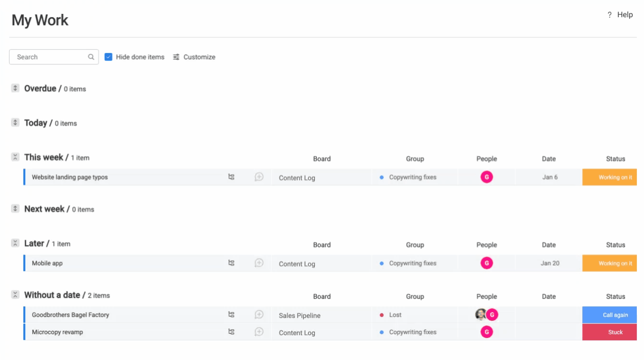Collapse the Without a date section
The width and height of the screenshot is (644, 360).
(x=15, y=295)
